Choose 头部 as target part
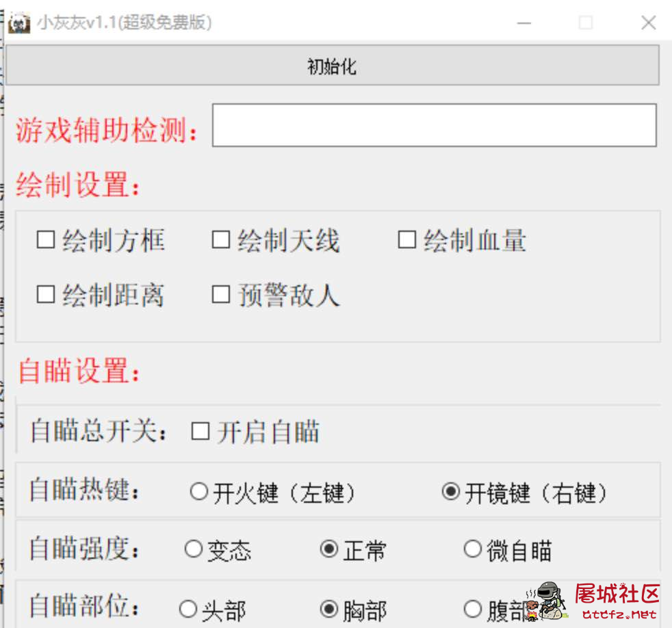This screenshot has height=628, width=672. pyautogui.click(x=188, y=609)
